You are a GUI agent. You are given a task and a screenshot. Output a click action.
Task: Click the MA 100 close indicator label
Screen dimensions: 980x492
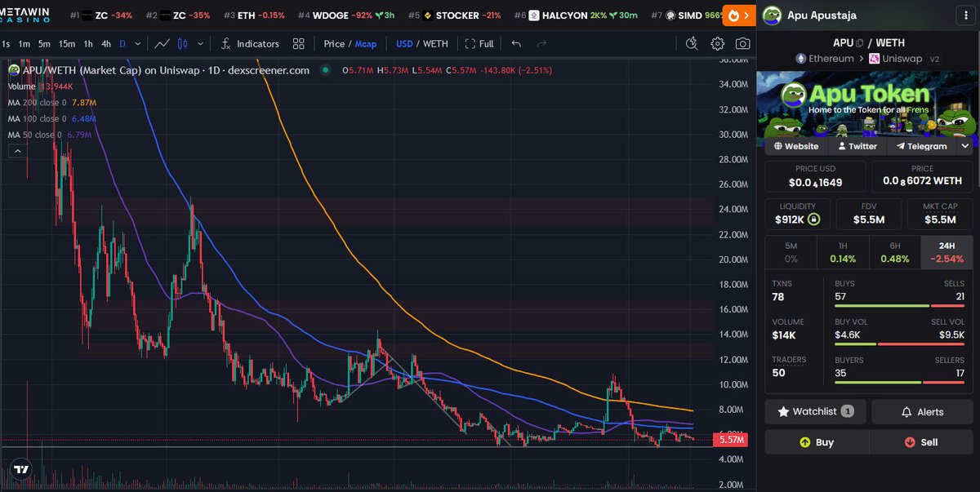click(36, 118)
